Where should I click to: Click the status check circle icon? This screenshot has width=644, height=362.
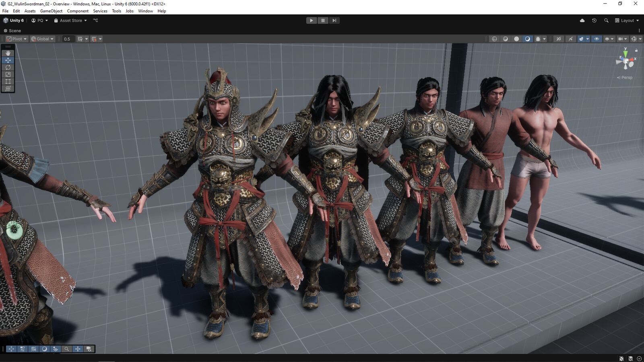coord(639,358)
